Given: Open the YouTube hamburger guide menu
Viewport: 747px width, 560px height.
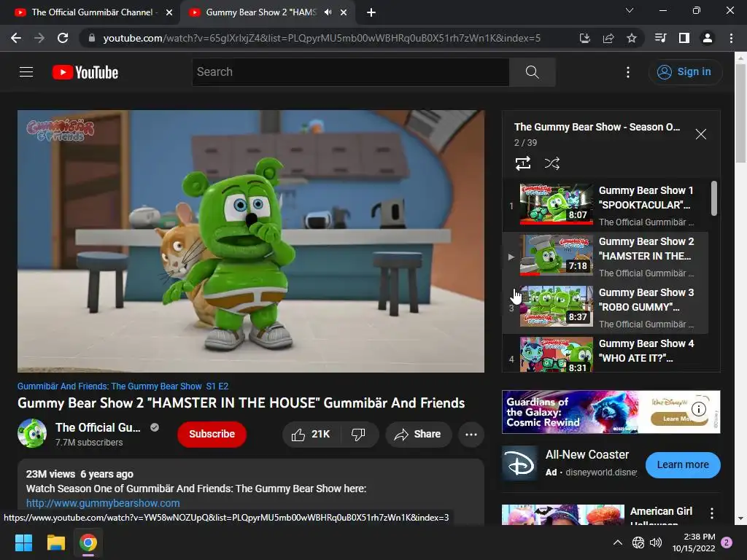Looking at the screenshot, I should click(x=26, y=72).
